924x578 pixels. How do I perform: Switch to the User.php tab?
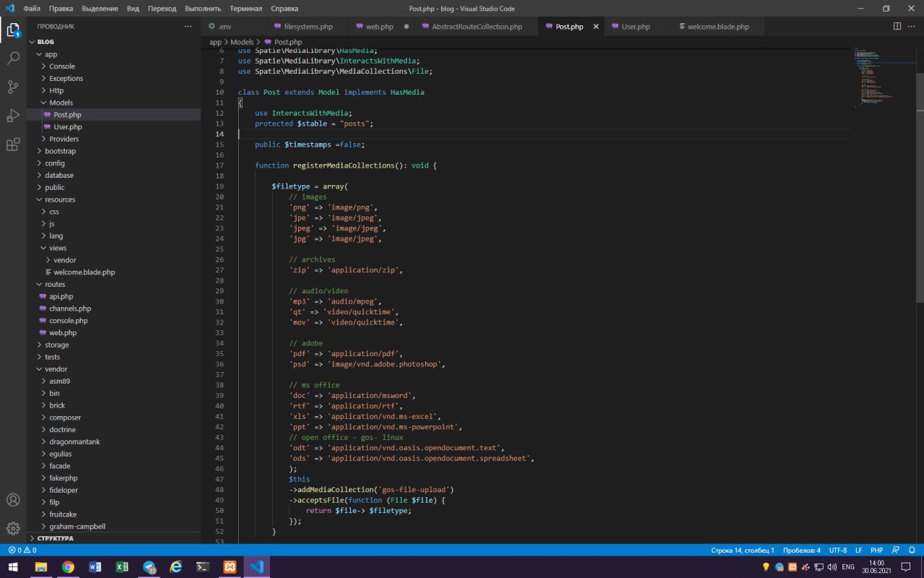[635, 27]
